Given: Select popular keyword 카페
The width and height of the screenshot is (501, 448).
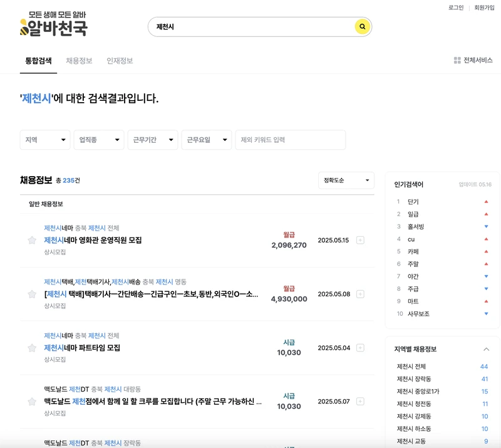Looking at the screenshot, I should [413, 252].
